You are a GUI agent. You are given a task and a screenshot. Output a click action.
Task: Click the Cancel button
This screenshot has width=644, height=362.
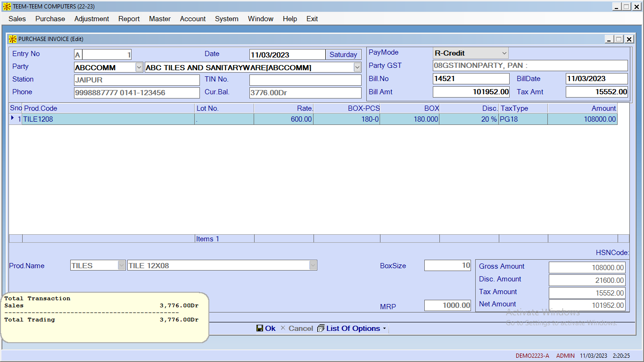point(297,328)
